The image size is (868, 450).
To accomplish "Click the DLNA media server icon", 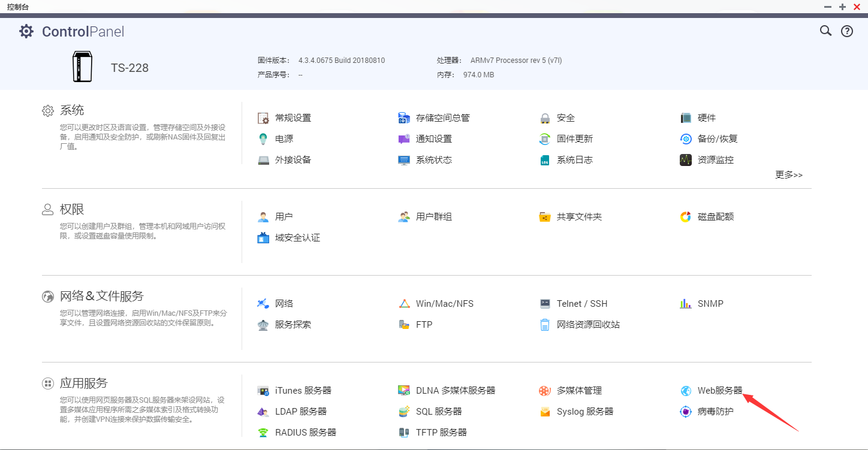I will coord(404,391).
